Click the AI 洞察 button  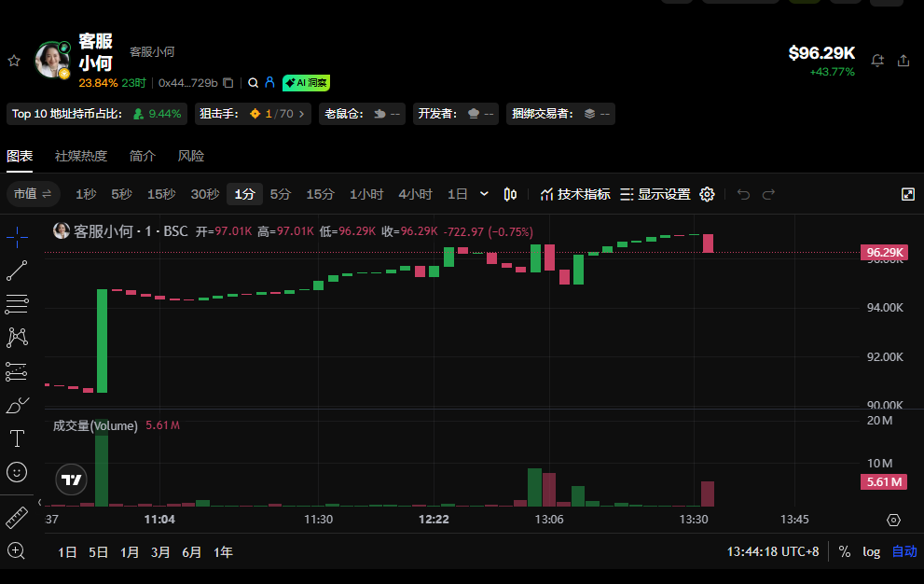[307, 83]
